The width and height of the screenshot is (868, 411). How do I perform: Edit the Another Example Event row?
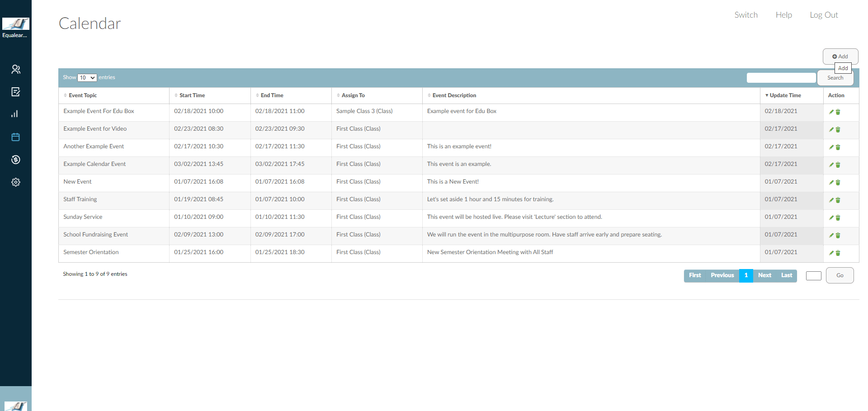[831, 147]
